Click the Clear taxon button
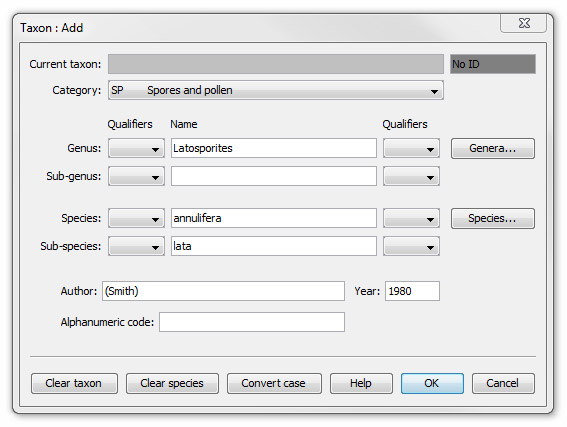Image resolution: width=567 pixels, height=427 pixels. click(x=74, y=383)
